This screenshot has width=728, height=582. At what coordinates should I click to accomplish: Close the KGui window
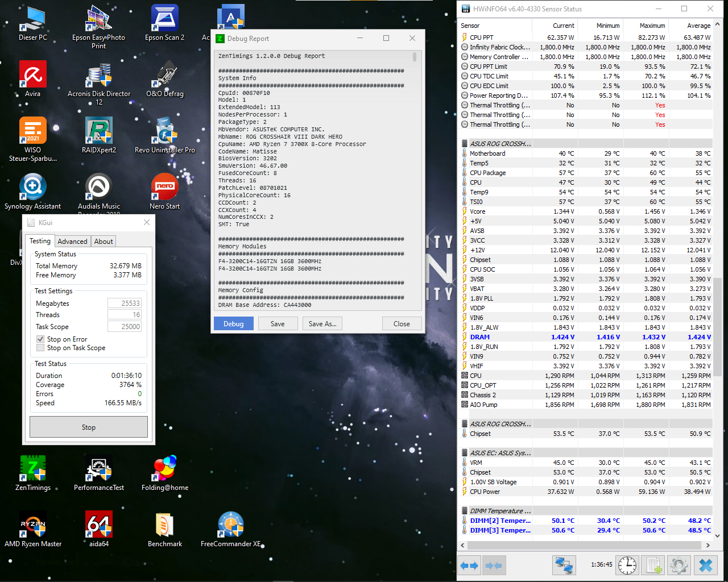(147, 222)
